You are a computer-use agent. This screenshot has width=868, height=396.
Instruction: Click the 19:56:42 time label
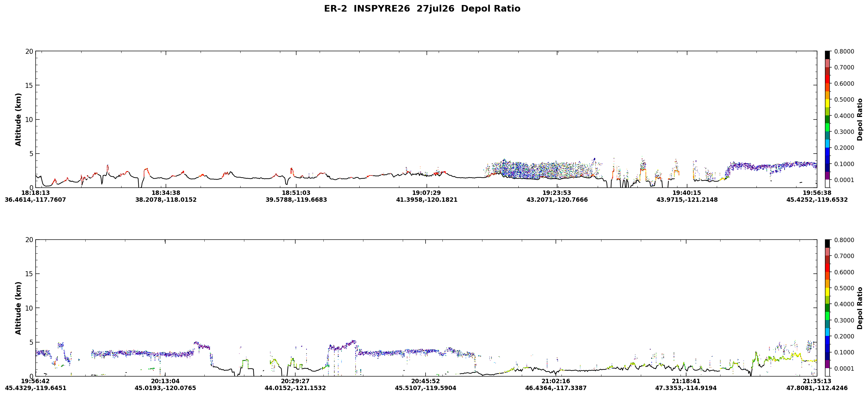pyautogui.click(x=35, y=381)
